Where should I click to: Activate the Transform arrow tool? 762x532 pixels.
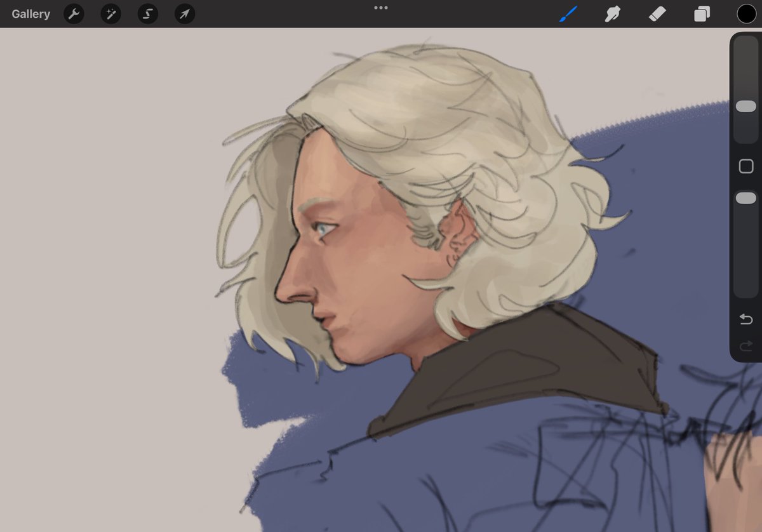[x=185, y=14]
